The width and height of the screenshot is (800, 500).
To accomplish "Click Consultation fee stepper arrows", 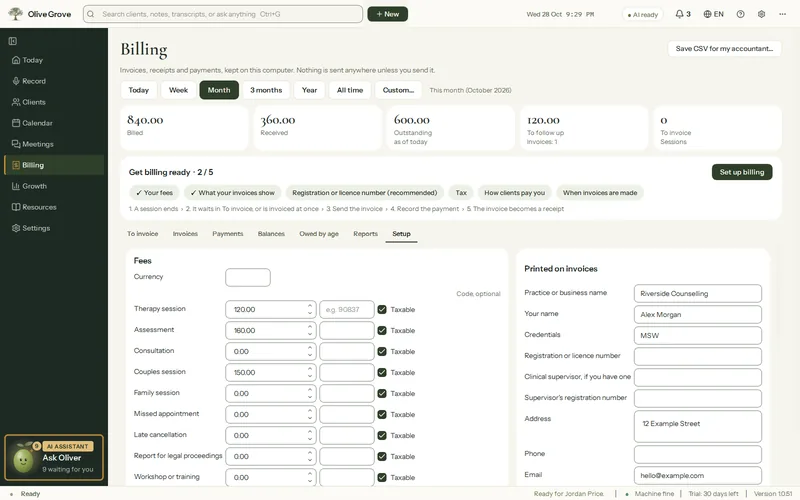I will point(310,351).
